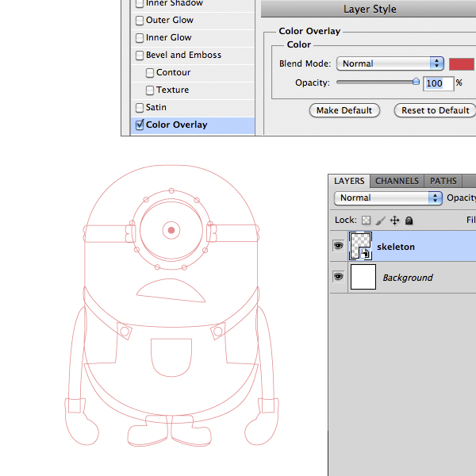Click the Make Default button
Viewport: 476px width, 476px height.
click(x=344, y=110)
